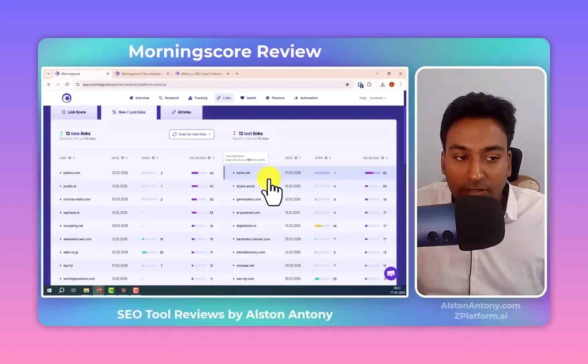This screenshot has height=364, width=588.
Task: Click the Links chain icon in navigation
Action: point(218,98)
